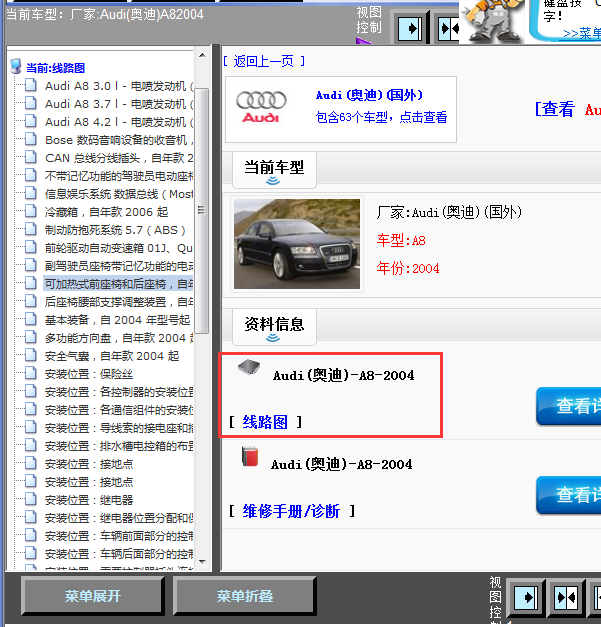Click tree scrollbar down arrow

202,561
